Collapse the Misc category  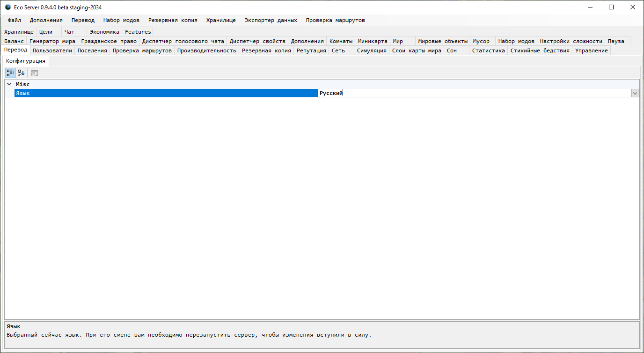pyautogui.click(x=9, y=84)
